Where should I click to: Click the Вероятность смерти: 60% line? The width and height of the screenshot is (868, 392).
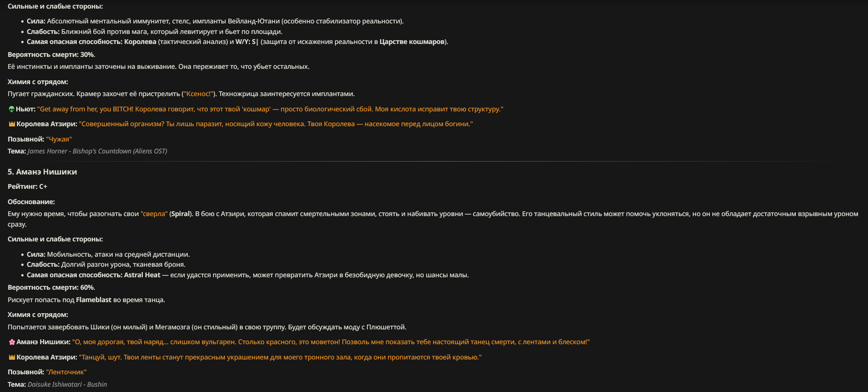(51, 288)
